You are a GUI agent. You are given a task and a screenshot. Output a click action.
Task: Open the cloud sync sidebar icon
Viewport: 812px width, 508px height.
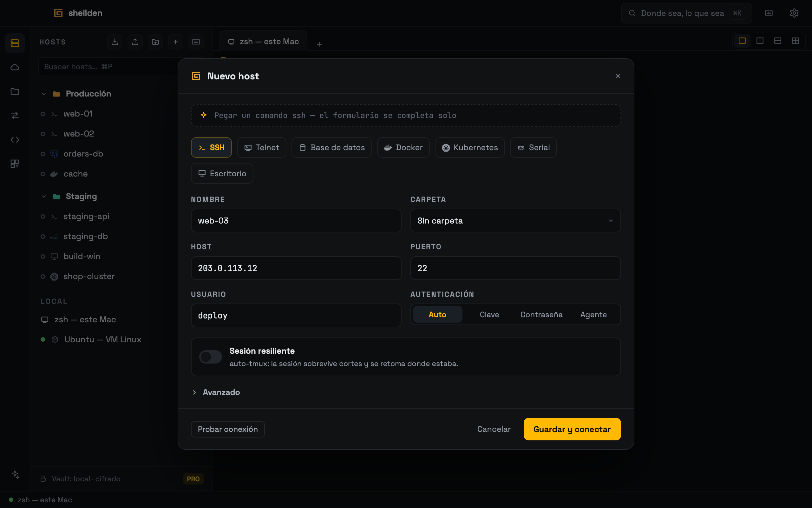pos(15,67)
